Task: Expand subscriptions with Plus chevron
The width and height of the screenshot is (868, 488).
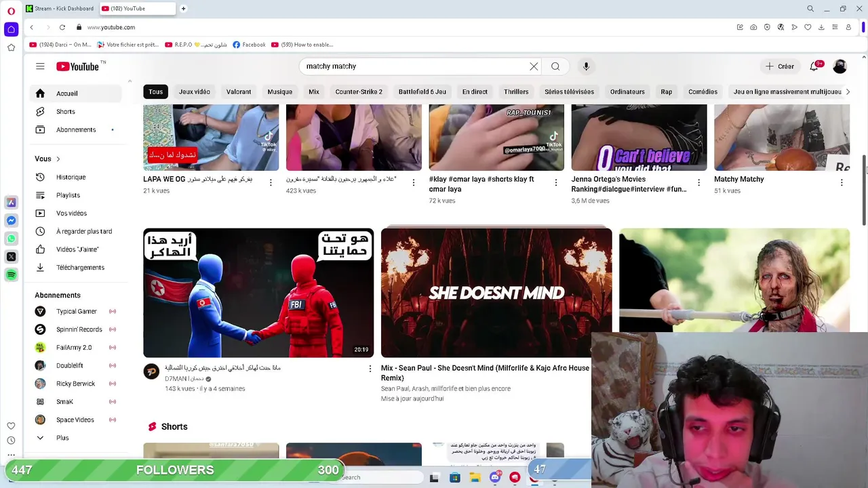Action: 76,438
